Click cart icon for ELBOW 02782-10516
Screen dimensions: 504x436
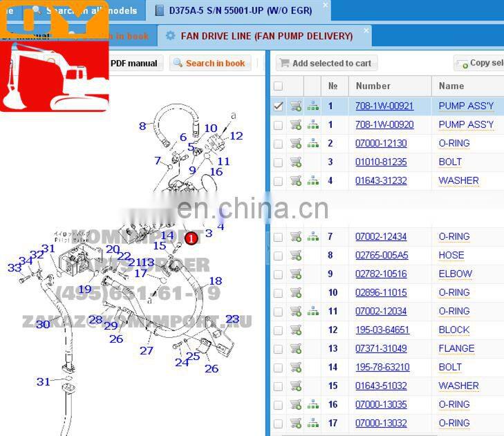[x=296, y=274]
